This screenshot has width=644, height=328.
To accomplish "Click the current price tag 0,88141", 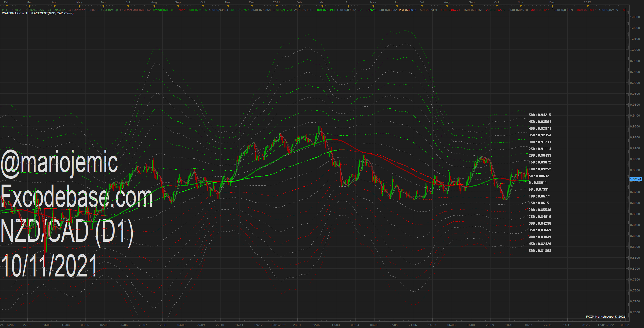I will click(636, 179).
